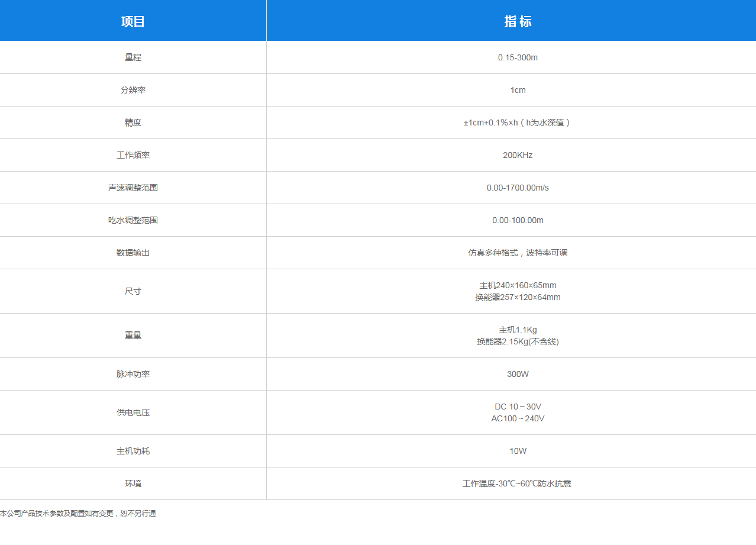This screenshot has width=756, height=545.
Task: Select the 声速调整范围 label
Action: tap(133, 188)
